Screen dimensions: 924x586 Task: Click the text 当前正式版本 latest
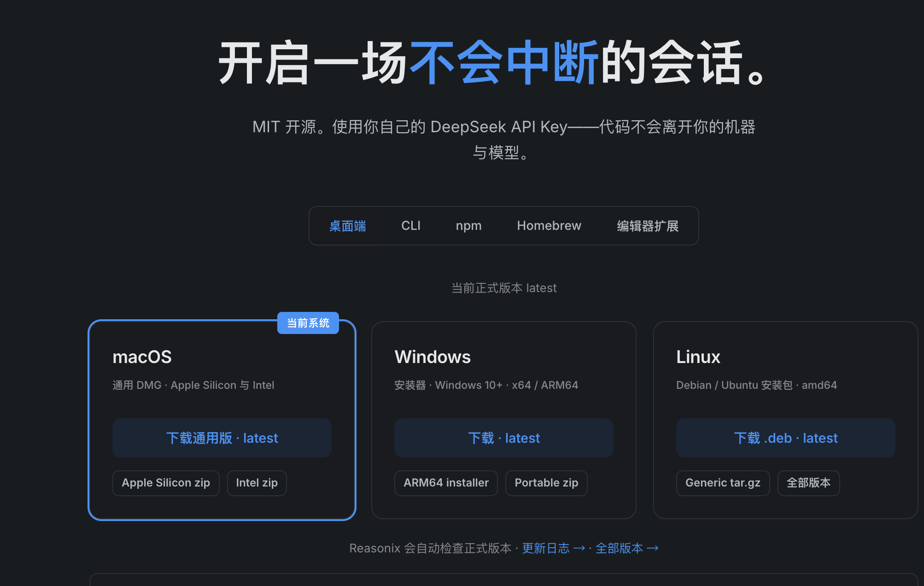[x=504, y=288]
